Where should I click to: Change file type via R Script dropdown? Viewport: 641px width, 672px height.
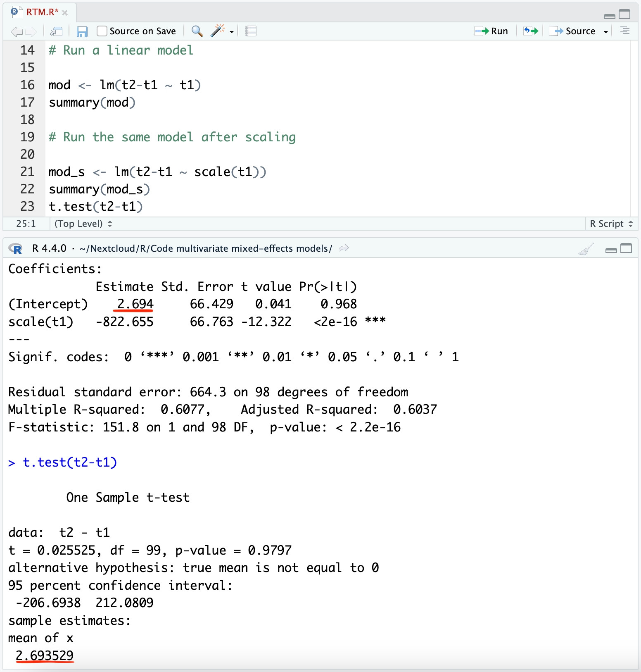tap(611, 224)
